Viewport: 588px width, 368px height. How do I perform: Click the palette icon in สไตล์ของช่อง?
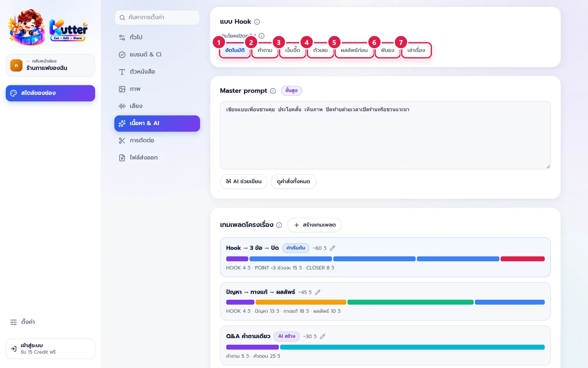click(13, 93)
